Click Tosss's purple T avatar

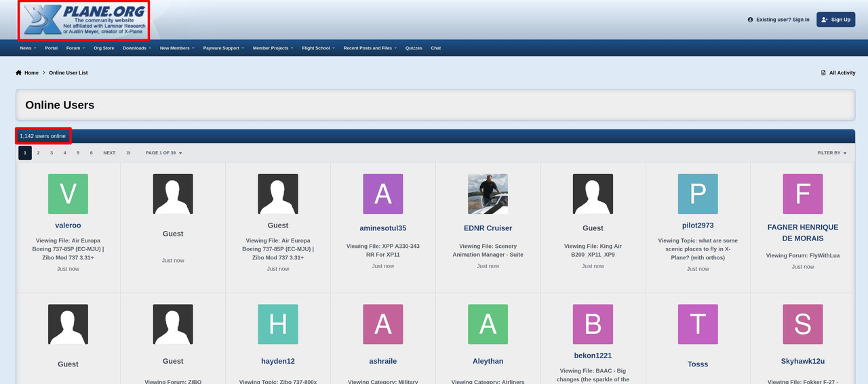coord(698,324)
